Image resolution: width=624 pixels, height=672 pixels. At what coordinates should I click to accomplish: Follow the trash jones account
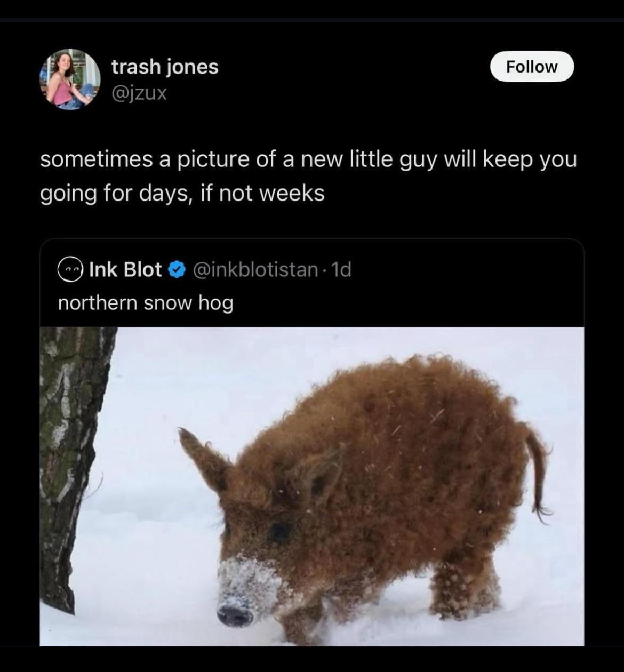coord(532,67)
